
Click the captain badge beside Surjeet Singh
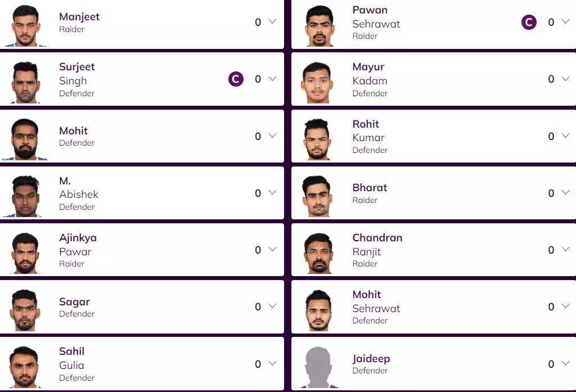point(236,79)
